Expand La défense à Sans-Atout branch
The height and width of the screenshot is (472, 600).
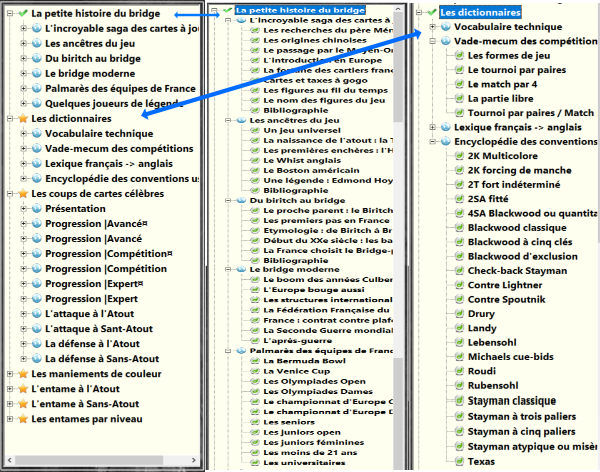pos(22,358)
